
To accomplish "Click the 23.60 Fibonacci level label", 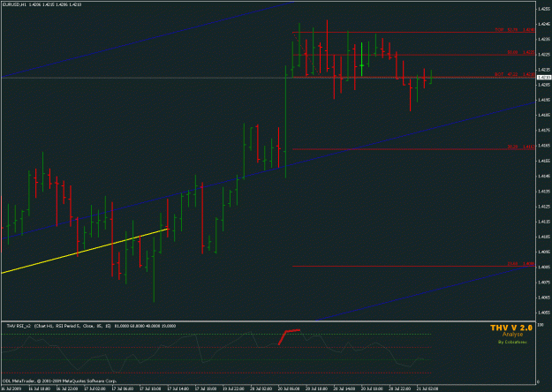I will tap(521, 264).
